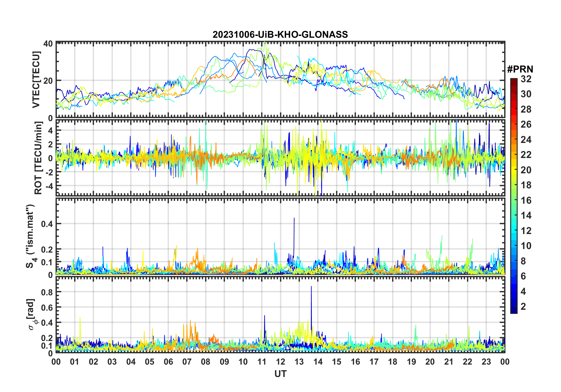Click the "11" hour tick on the UT axis

pyautogui.click(x=262, y=362)
